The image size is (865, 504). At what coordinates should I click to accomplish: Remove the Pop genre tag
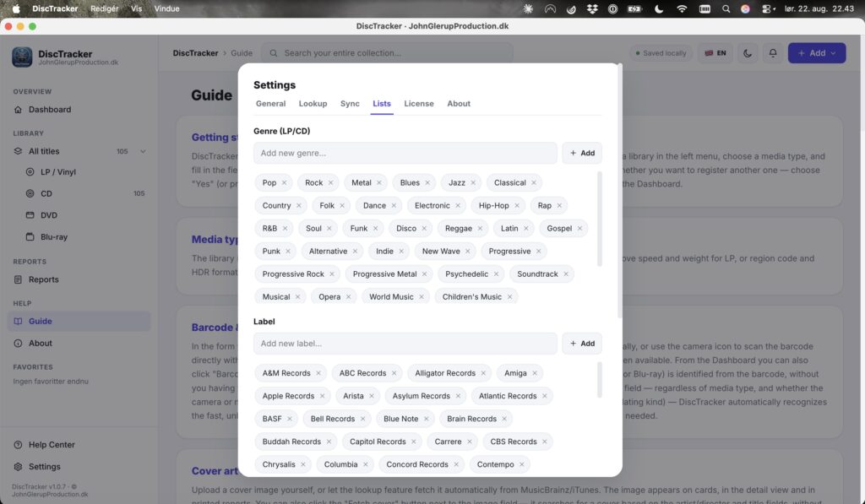(x=284, y=182)
